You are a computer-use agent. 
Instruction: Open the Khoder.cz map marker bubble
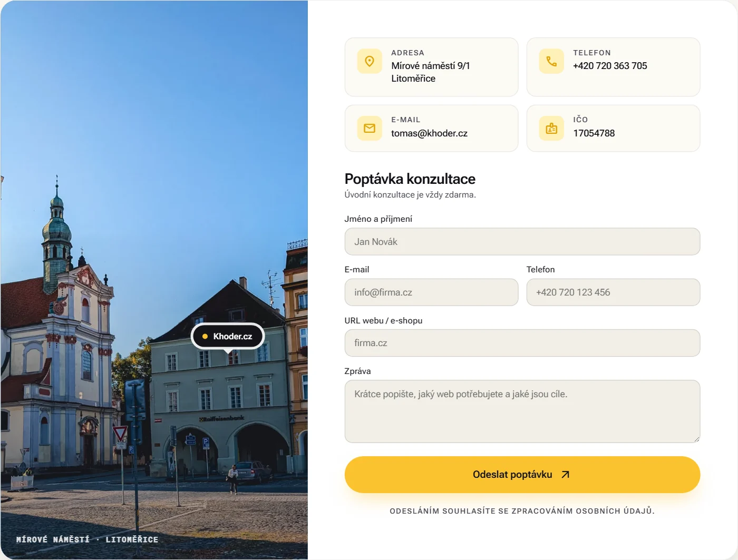coord(228,336)
